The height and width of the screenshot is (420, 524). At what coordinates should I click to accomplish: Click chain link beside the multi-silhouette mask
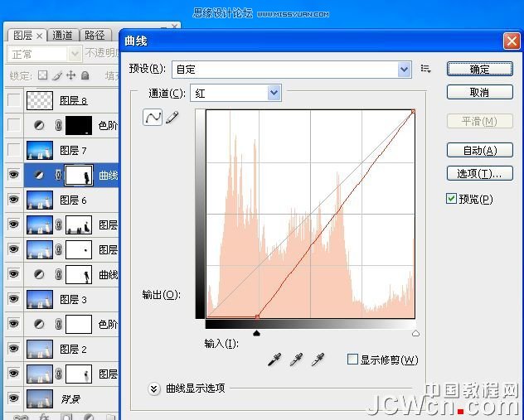pos(59,224)
